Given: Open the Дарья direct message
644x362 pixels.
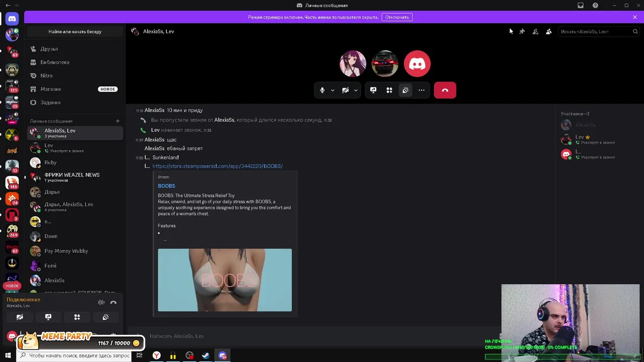Looking at the screenshot, I should [x=75, y=192].
